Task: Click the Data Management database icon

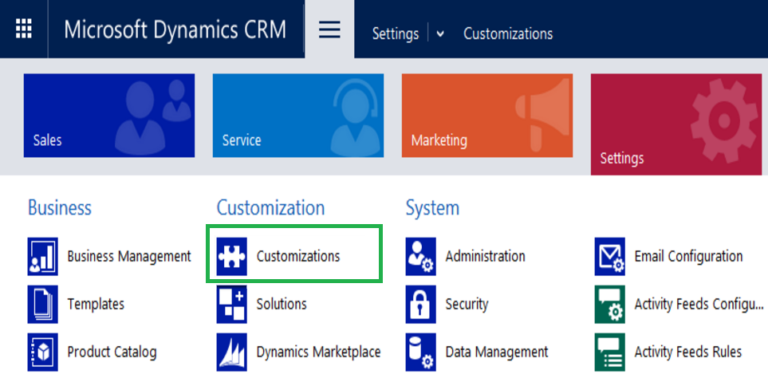Action: [421, 352]
